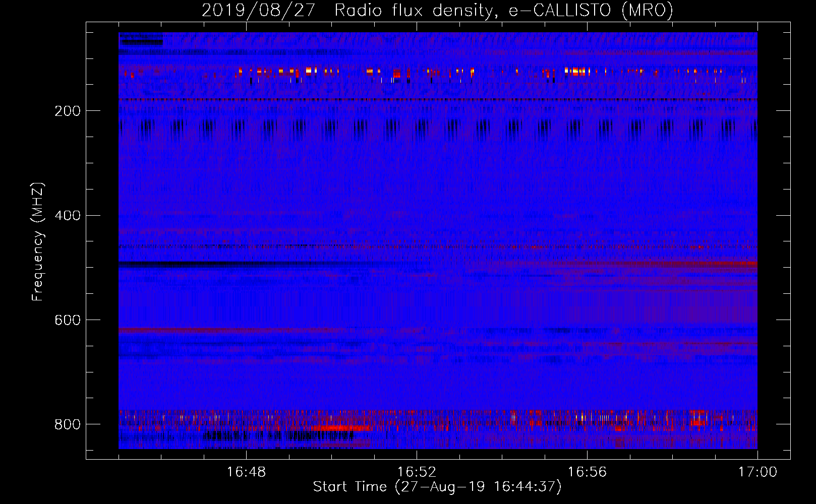Click the 16:48 time tick label
The height and width of the screenshot is (504, 816).
(x=247, y=472)
